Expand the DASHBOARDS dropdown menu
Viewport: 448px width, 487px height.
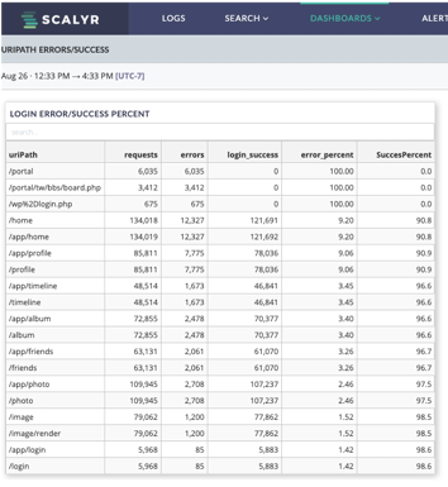click(x=345, y=18)
